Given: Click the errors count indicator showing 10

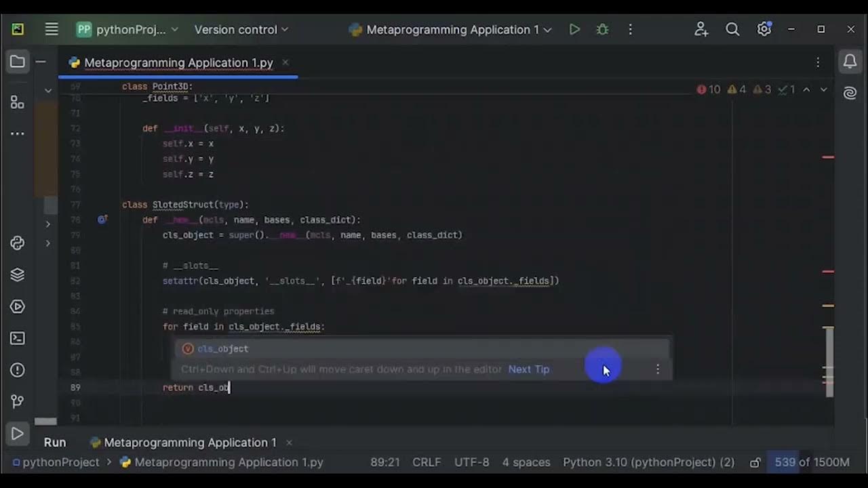Looking at the screenshot, I should pyautogui.click(x=709, y=89).
